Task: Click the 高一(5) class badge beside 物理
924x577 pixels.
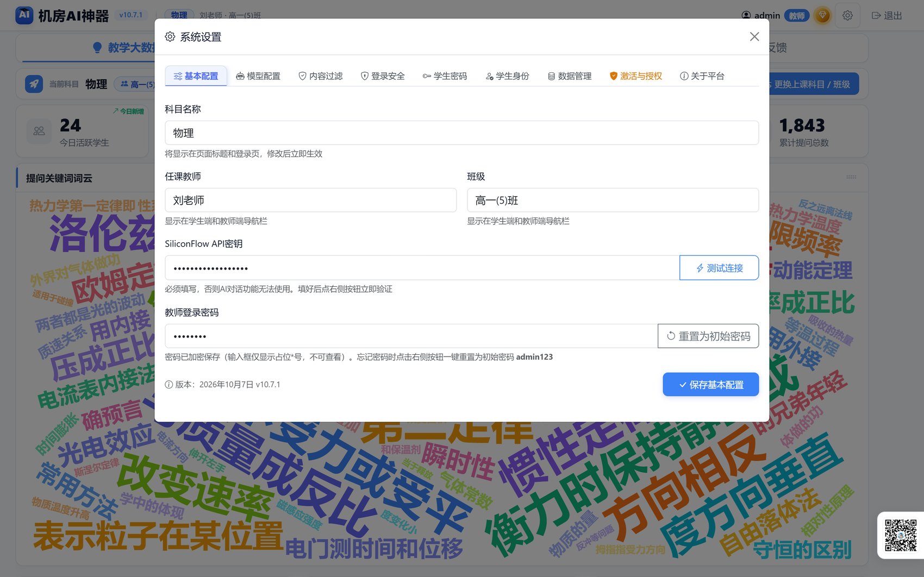Action: [137, 84]
